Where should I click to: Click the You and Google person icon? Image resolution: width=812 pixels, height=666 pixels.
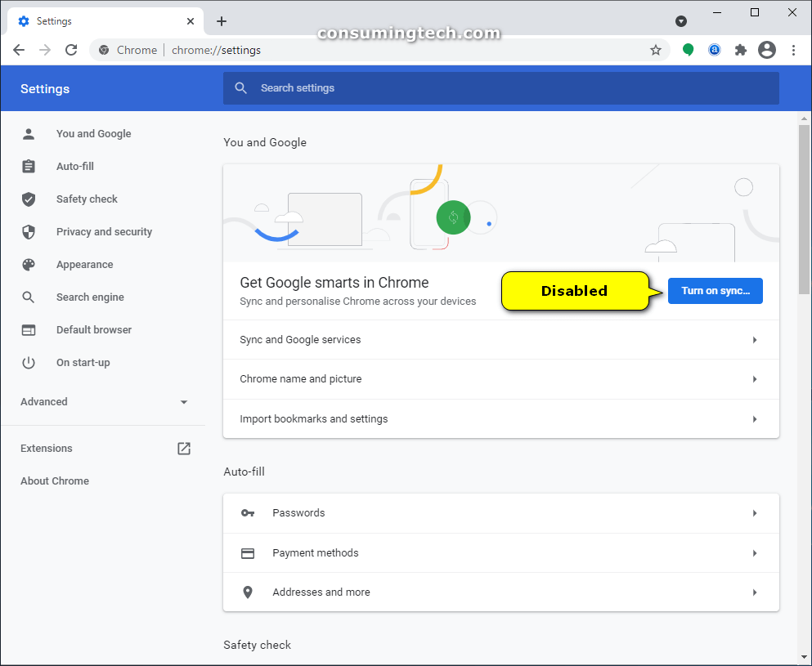[29, 134]
